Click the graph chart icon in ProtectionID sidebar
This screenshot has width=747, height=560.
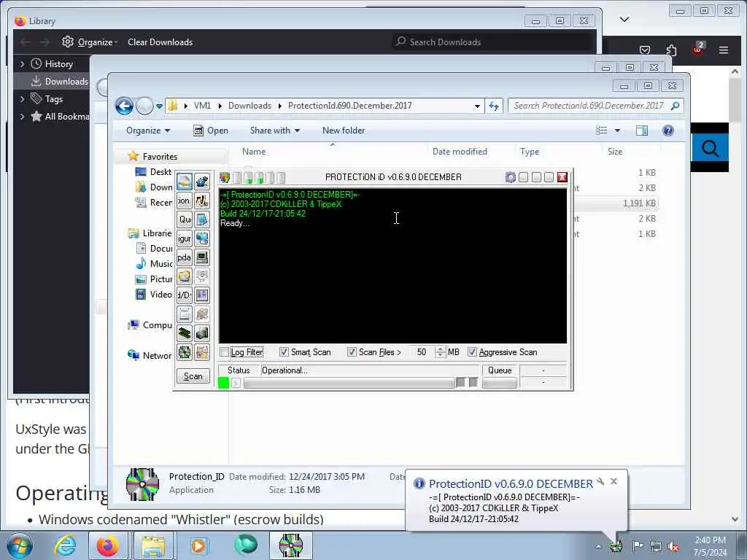tap(202, 201)
